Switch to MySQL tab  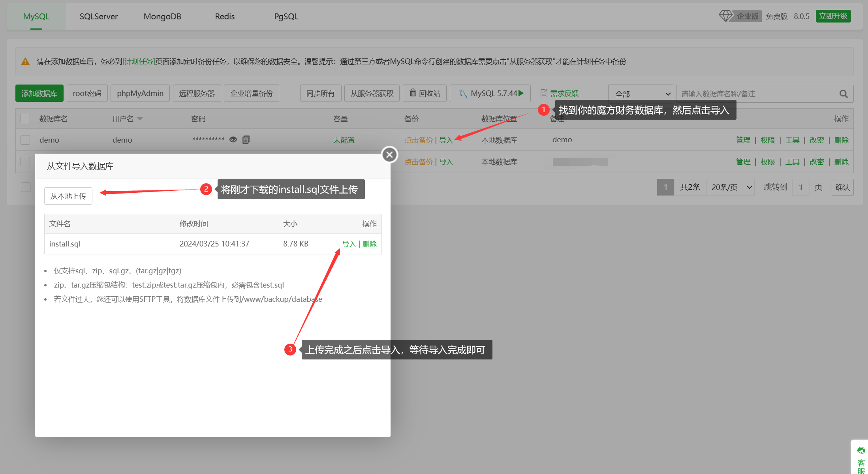point(36,17)
